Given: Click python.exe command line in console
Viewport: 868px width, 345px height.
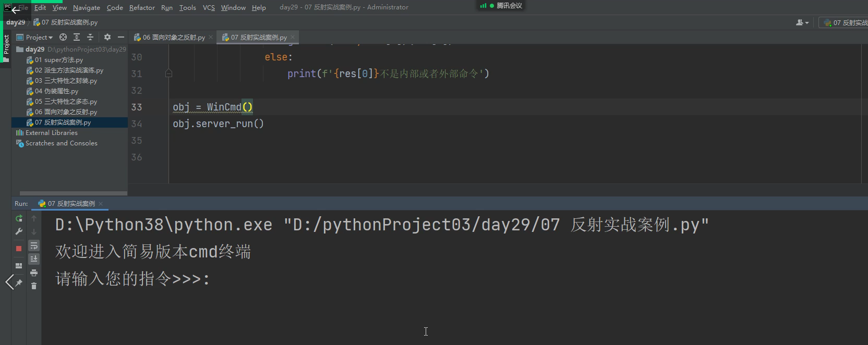Looking at the screenshot, I should (x=382, y=225).
